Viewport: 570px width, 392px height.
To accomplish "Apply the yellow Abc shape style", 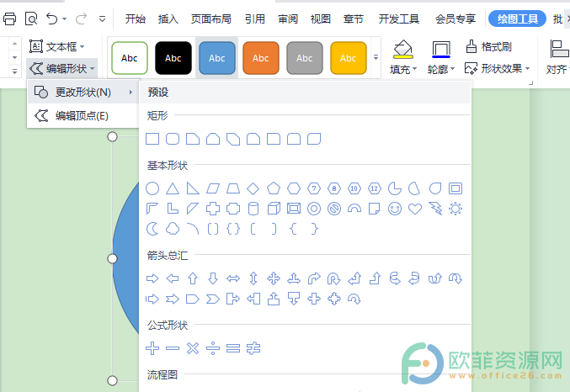I will click(349, 58).
